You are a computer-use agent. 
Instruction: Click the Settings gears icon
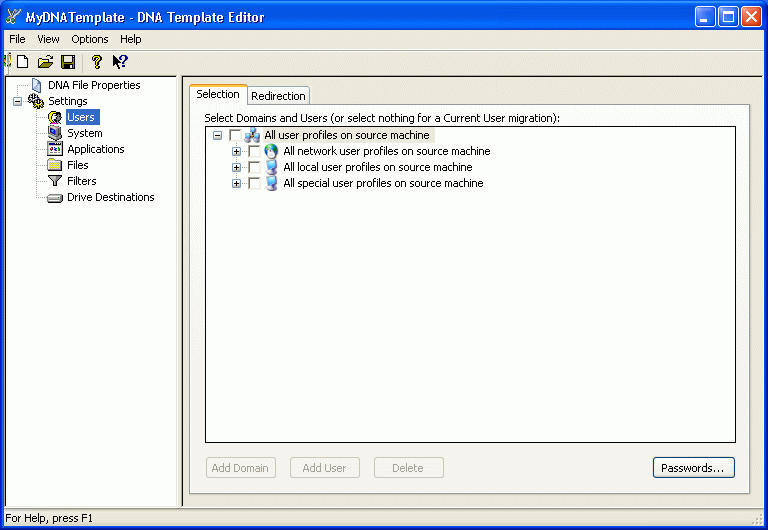pyautogui.click(x=36, y=101)
